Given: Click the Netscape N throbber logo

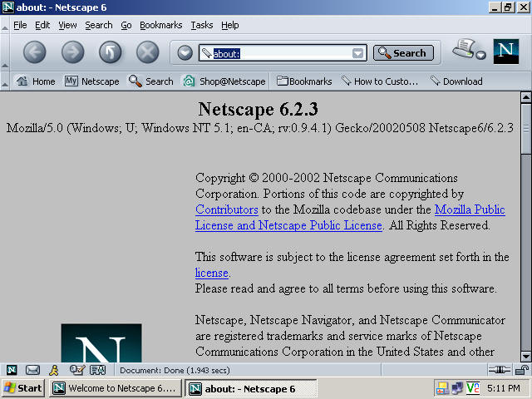Looking at the screenshot, I should (506, 52).
